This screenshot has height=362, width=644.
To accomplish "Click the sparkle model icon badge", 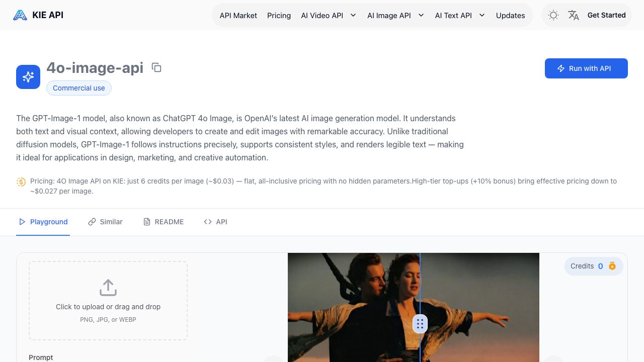I will [x=28, y=77].
